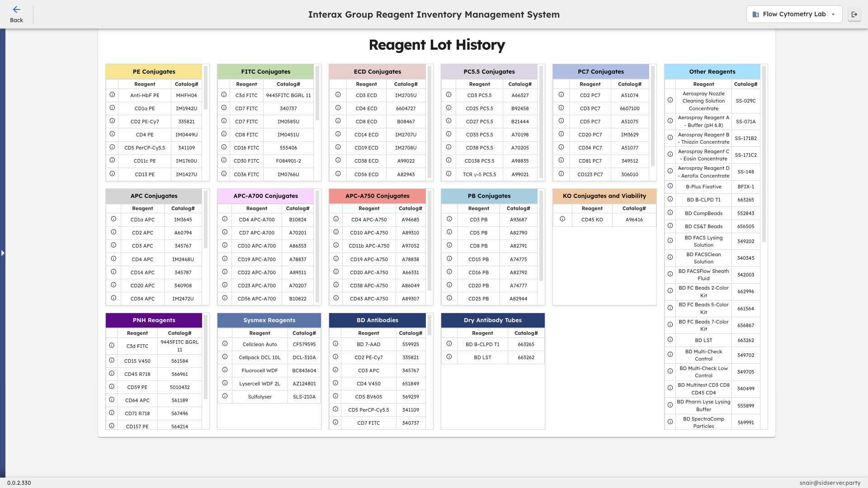The image size is (868, 488).
Task: Click the logout icon in the top right corner
Action: [854, 14]
